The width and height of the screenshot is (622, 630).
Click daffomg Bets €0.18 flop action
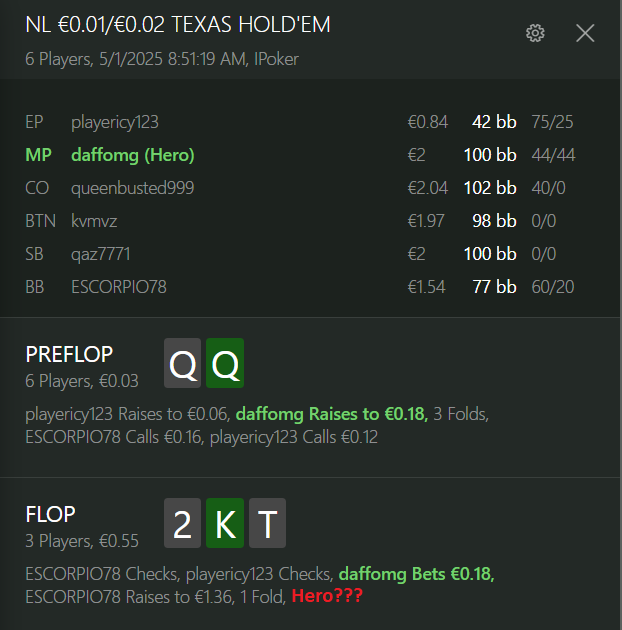(x=416, y=574)
